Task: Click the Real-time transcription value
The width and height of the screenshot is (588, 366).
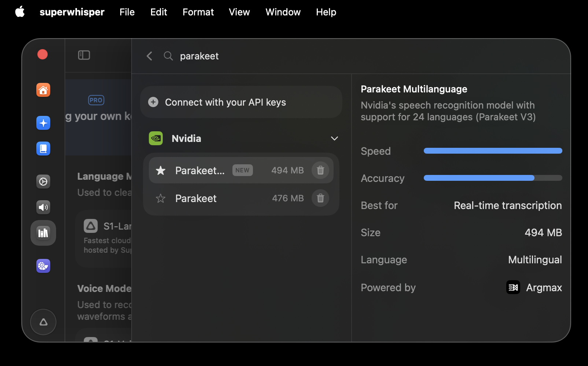Action: click(508, 205)
